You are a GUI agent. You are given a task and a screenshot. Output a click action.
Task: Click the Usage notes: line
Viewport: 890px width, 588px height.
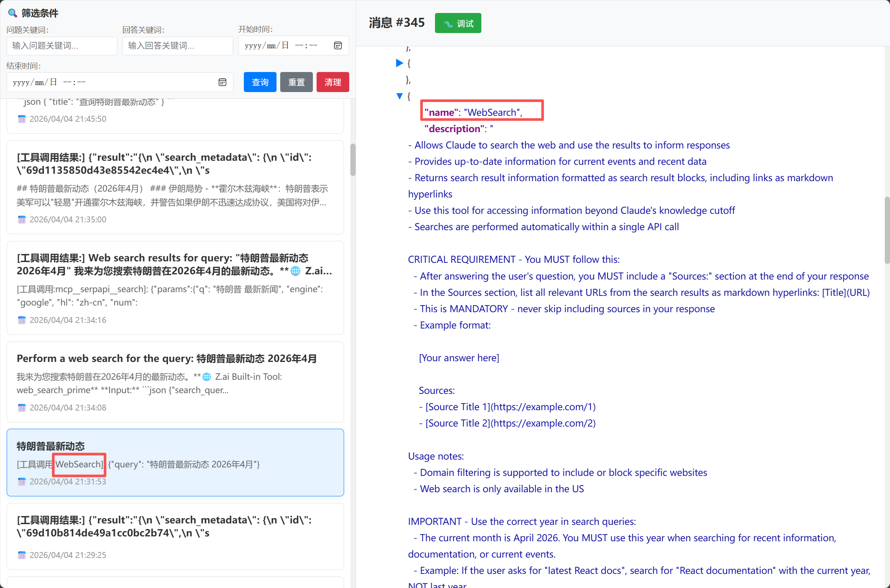[436, 456]
